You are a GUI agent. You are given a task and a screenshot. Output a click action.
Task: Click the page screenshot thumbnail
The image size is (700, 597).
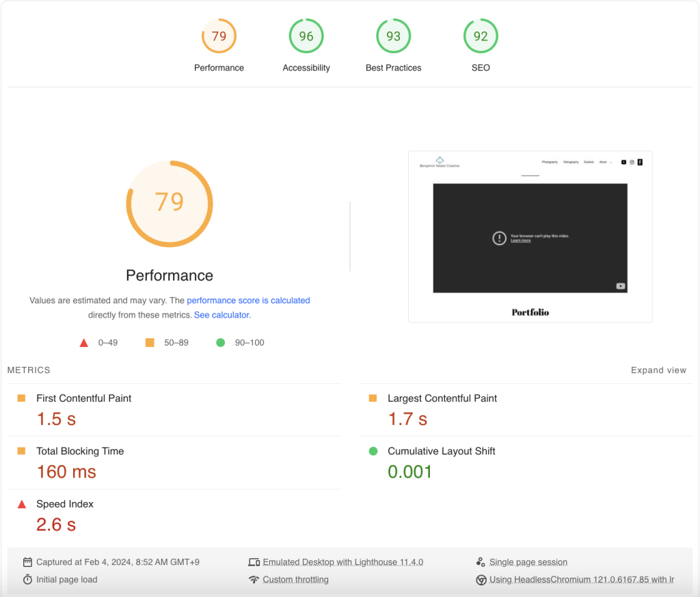[x=530, y=236]
